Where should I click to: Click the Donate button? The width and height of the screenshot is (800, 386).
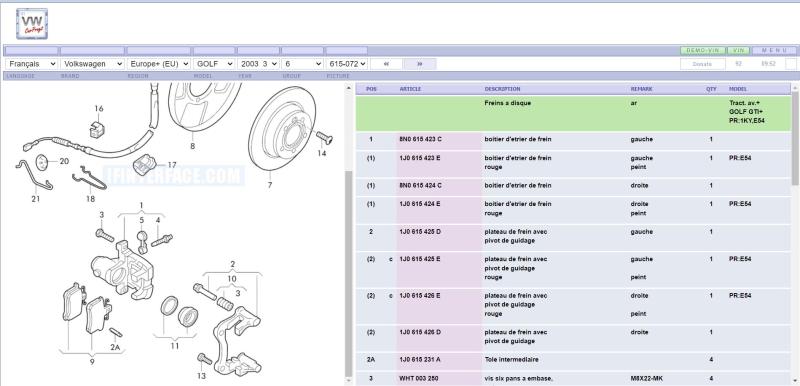coord(703,64)
